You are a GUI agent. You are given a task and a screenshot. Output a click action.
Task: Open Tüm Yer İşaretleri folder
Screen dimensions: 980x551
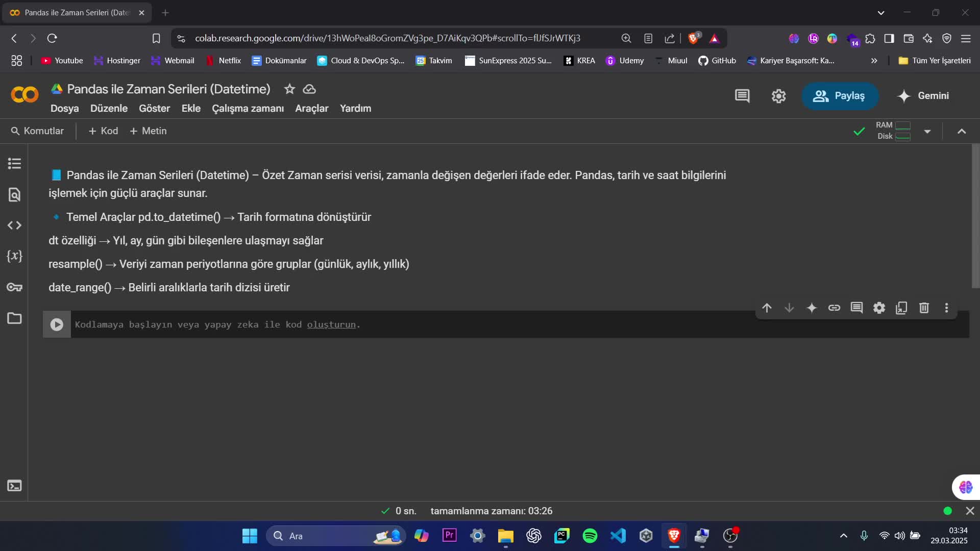click(x=935, y=61)
